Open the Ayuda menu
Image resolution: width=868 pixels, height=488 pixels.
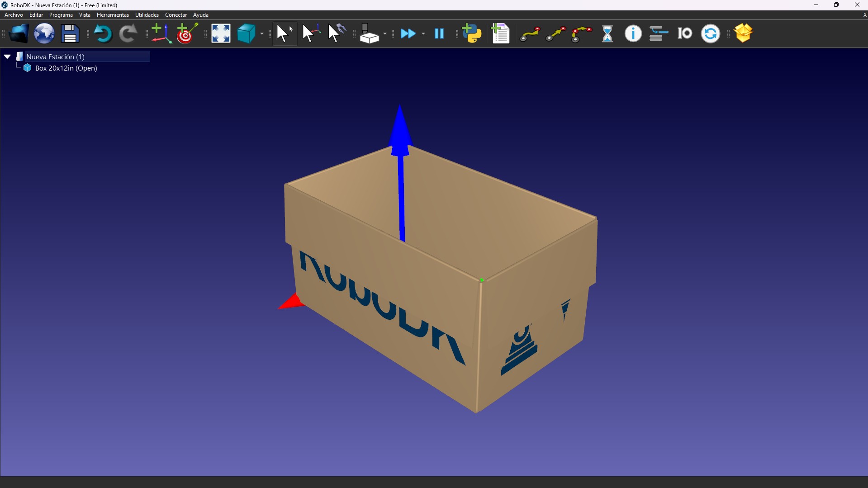click(201, 15)
